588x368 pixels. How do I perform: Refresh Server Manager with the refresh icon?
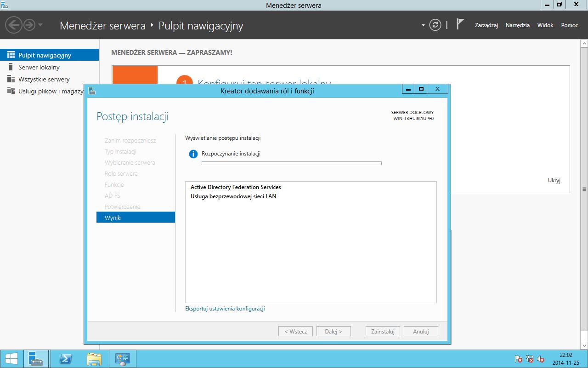[x=435, y=25]
